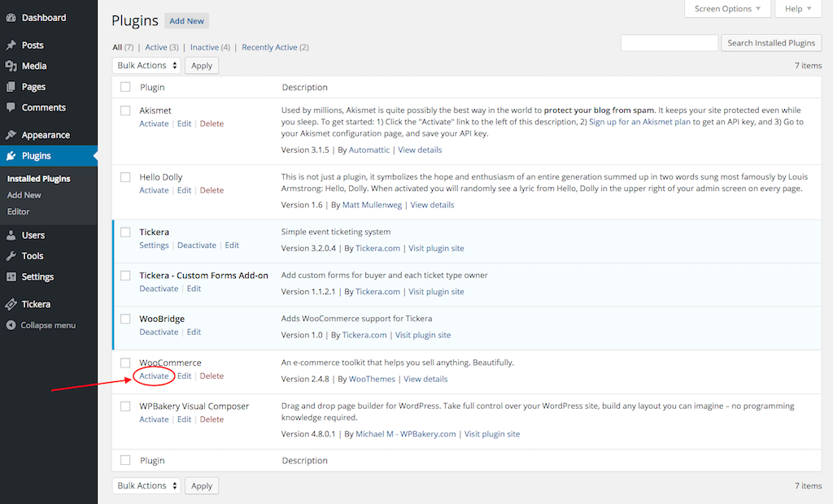Screen dimensions: 833x504
Task: Deactivate the WooBridge plugin
Action: tap(159, 332)
